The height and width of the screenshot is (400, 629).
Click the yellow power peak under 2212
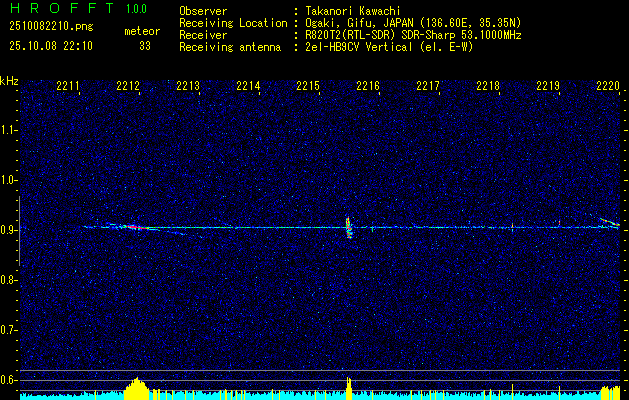pyautogui.click(x=137, y=388)
